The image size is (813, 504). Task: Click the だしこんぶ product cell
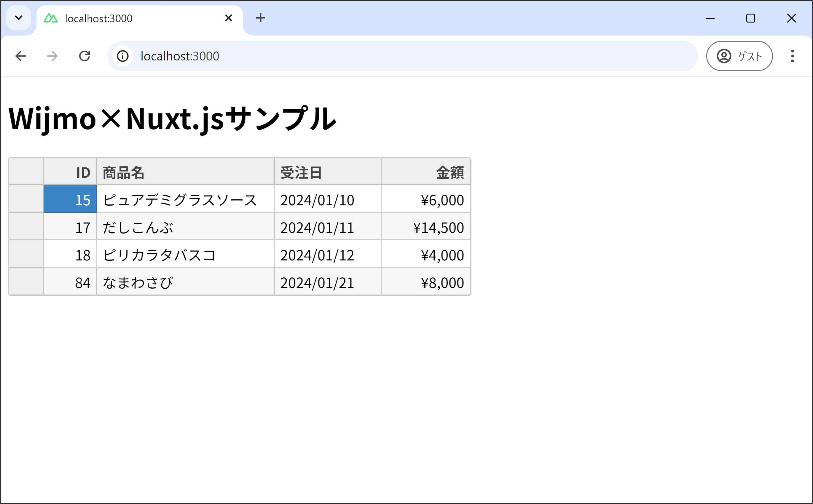click(185, 226)
